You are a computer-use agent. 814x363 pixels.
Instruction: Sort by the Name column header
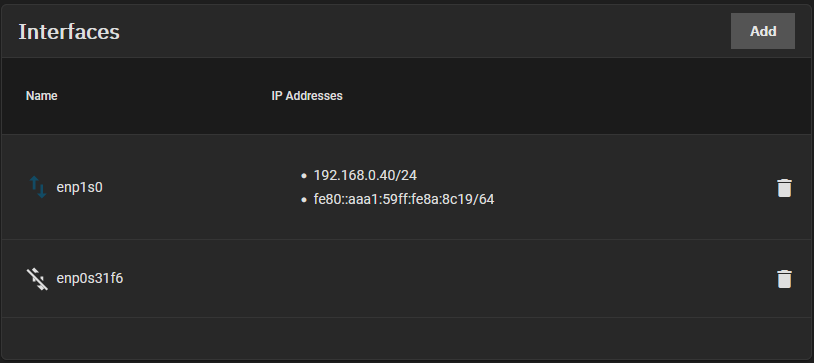[42, 96]
